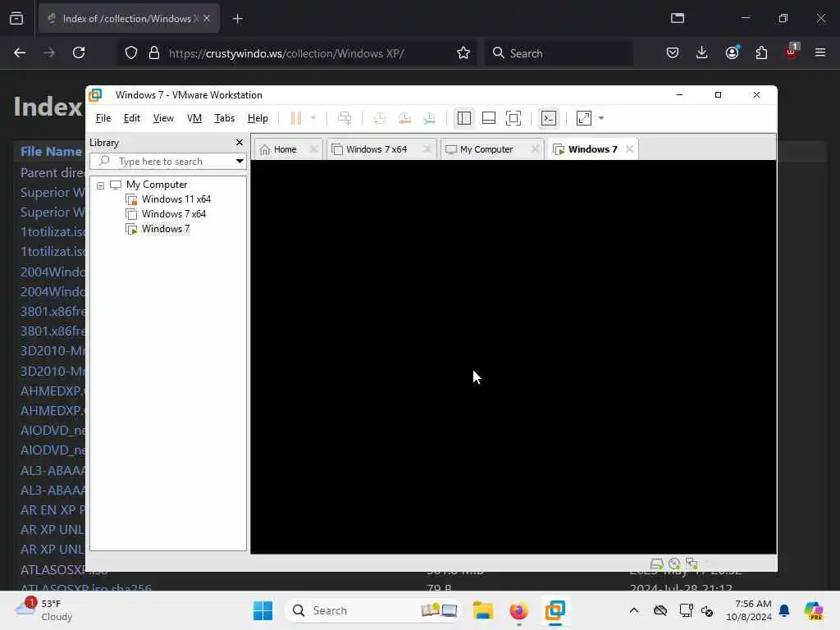This screenshot has height=630, width=840.
Task: Select Windows 11 x64 in library
Action: (x=176, y=199)
